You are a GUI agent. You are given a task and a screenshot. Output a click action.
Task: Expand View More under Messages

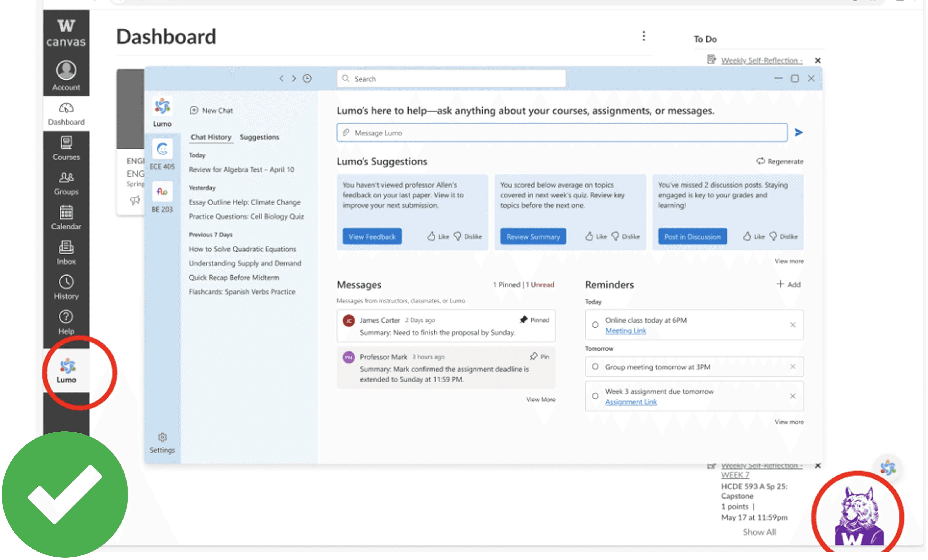[x=540, y=399]
